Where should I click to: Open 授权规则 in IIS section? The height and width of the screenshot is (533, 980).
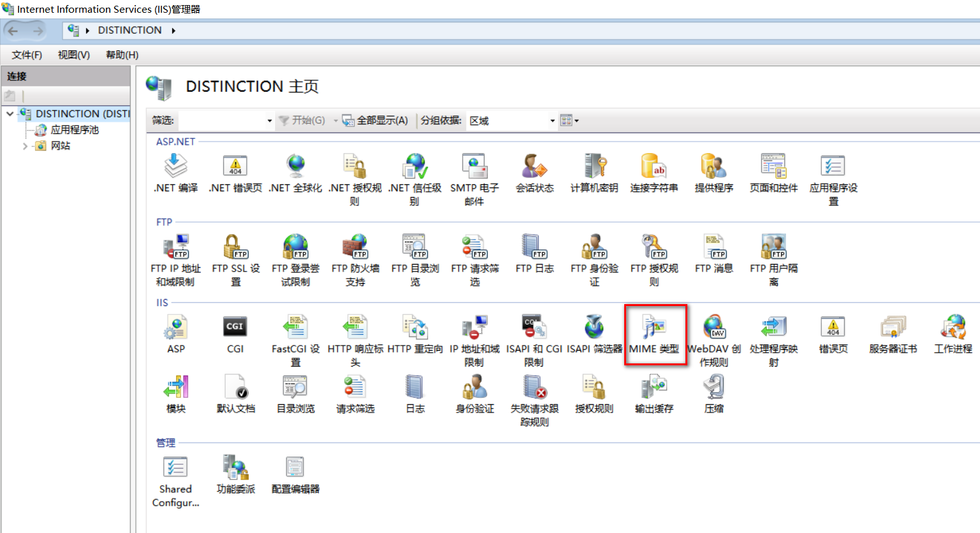pos(594,394)
